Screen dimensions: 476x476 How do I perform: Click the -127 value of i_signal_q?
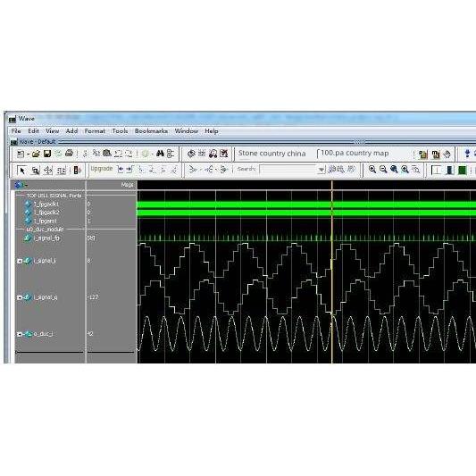click(93, 297)
